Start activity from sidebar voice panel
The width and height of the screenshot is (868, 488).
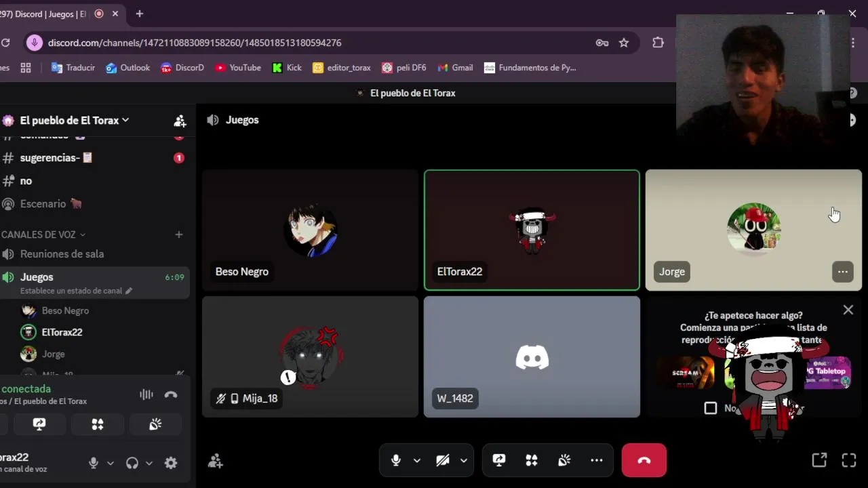[x=98, y=424]
